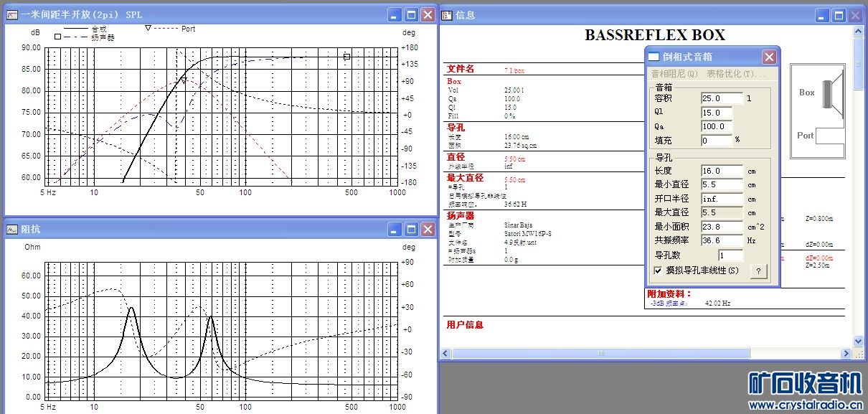Click the 容积 volume input field
Screen dimensions: 868x414
(x=722, y=98)
